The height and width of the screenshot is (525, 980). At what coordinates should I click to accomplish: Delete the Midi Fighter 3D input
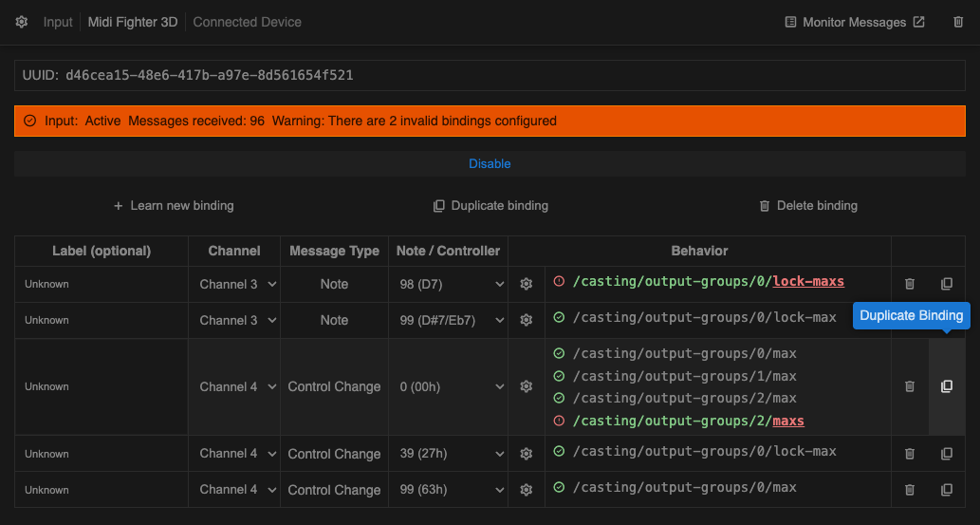click(958, 22)
